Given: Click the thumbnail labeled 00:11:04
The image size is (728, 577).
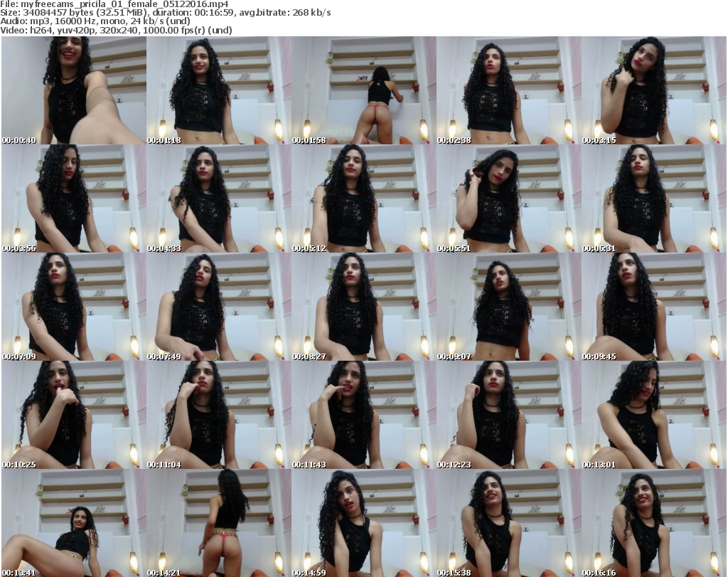Looking at the screenshot, I should point(219,415).
